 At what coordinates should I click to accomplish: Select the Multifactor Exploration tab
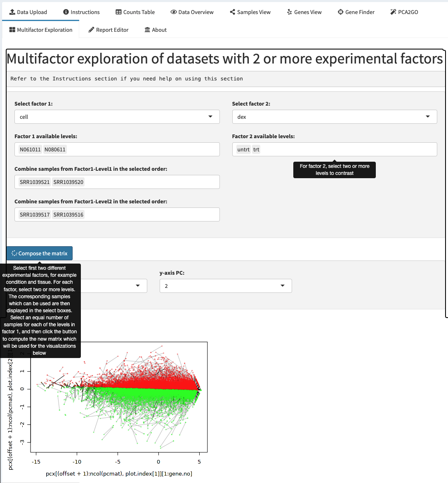click(41, 30)
